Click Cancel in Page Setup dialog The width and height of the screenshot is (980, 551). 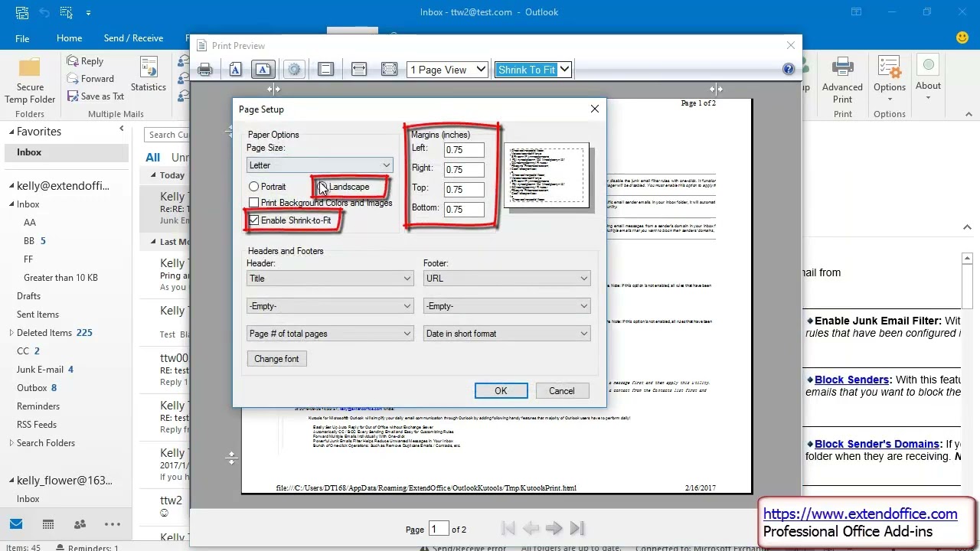561,391
